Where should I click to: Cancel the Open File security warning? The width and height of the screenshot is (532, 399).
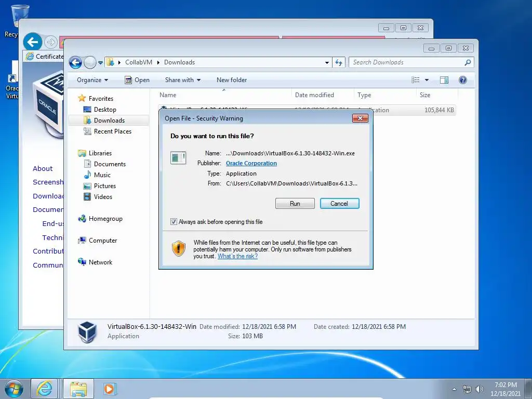(339, 204)
